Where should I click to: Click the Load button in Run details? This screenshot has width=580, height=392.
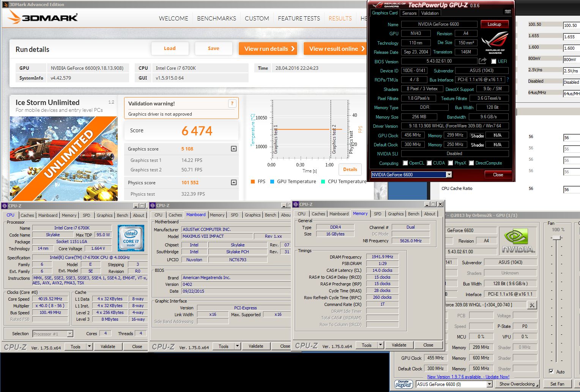coord(170,48)
